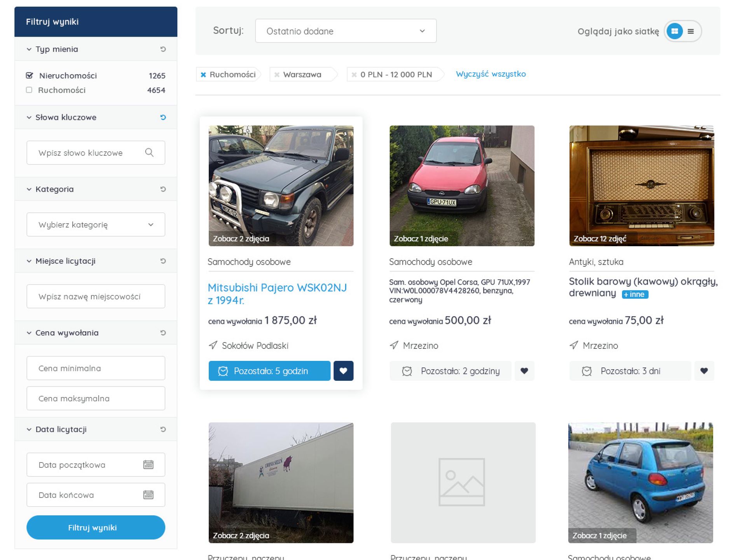Click clock icon on Pozostało: 2 godziny
Image resolution: width=730 pixels, height=560 pixels.
pyautogui.click(x=407, y=371)
